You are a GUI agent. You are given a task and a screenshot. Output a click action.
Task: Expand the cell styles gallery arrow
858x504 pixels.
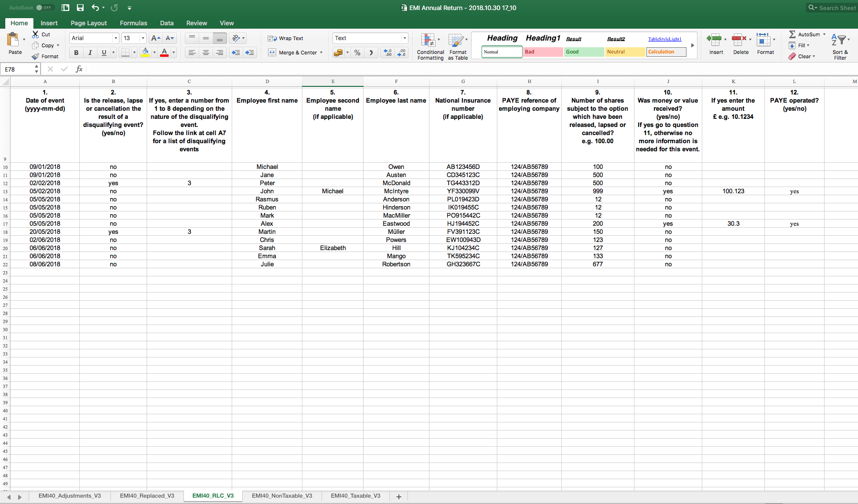(x=692, y=45)
